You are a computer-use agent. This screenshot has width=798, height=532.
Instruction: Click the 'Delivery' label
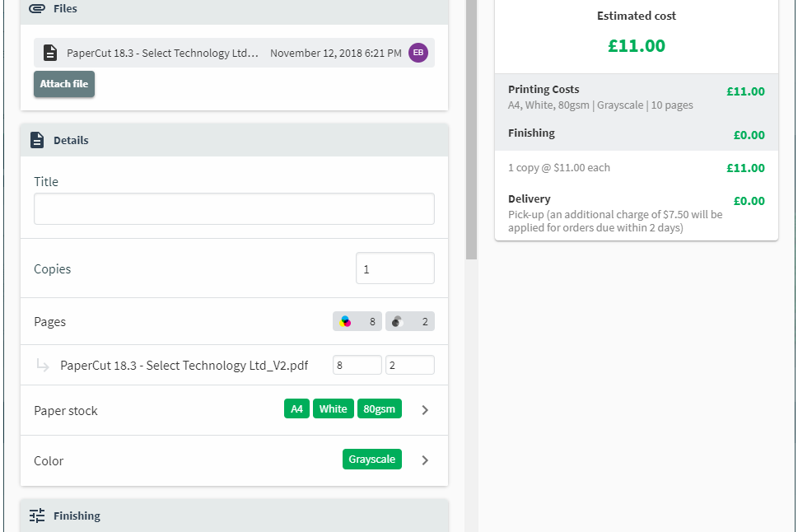530,199
